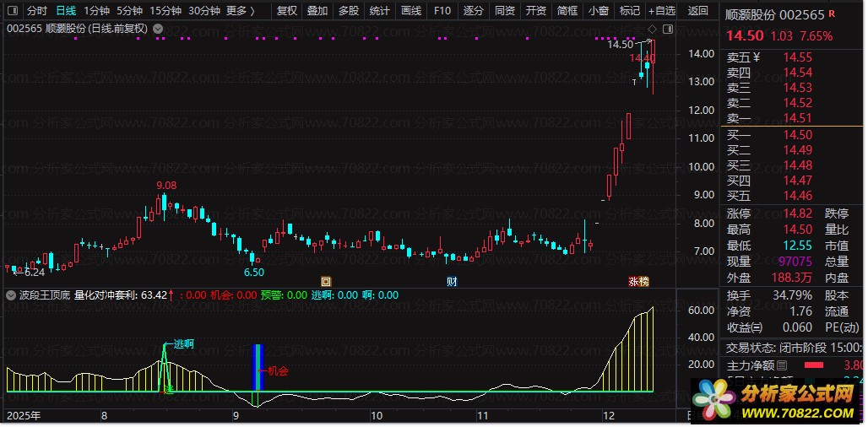Open the list icon beside 主力净额
Screen dimensions: 868x427
coord(782,365)
